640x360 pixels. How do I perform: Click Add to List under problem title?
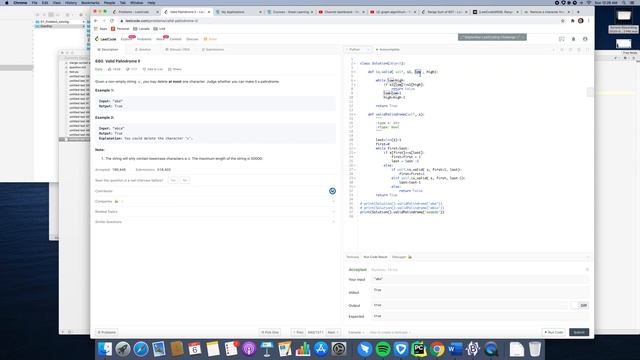tap(153, 69)
